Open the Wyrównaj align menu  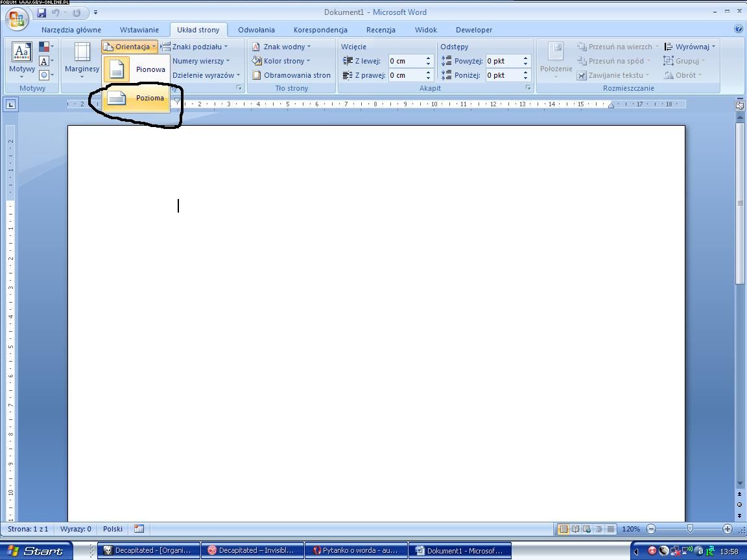point(689,47)
